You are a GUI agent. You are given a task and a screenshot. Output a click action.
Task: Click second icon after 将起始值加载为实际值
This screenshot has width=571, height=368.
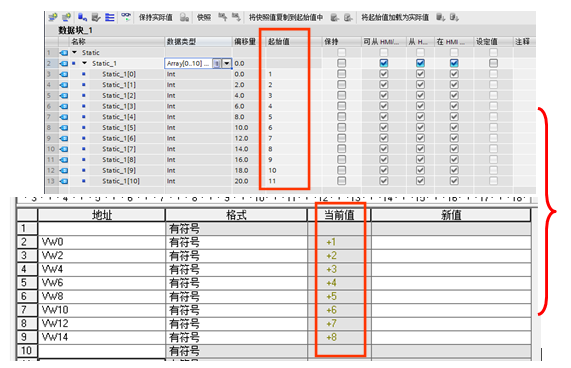click(454, 17)
